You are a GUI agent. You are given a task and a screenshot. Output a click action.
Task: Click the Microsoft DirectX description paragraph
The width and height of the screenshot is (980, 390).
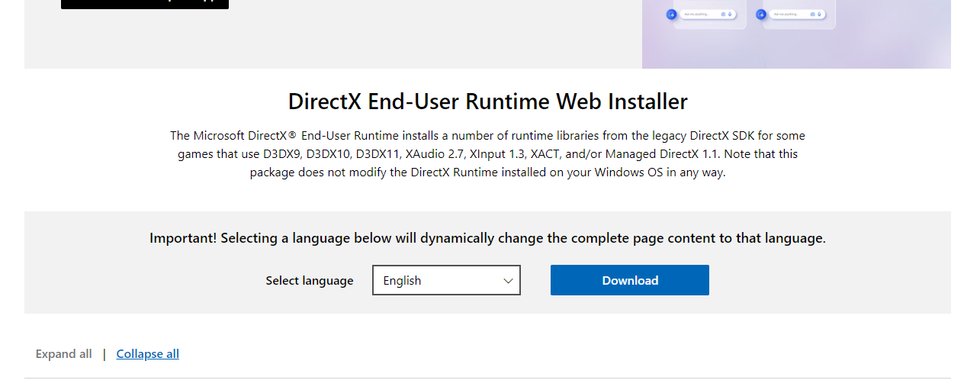(487, 153)
